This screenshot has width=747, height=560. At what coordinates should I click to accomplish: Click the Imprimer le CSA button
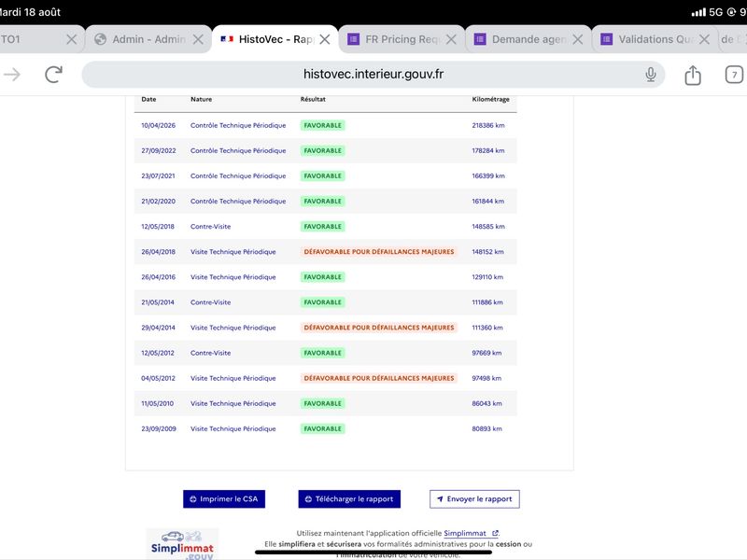[224, 499]
